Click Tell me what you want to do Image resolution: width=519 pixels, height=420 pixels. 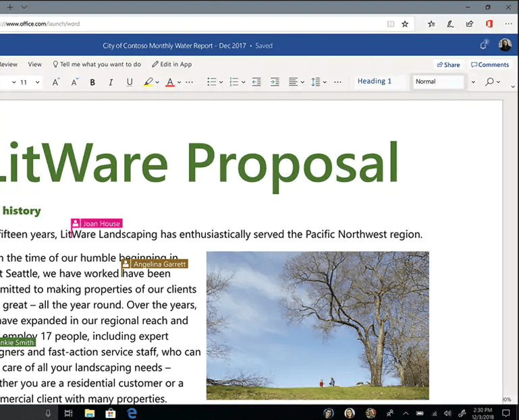click(x=97, y=64)
